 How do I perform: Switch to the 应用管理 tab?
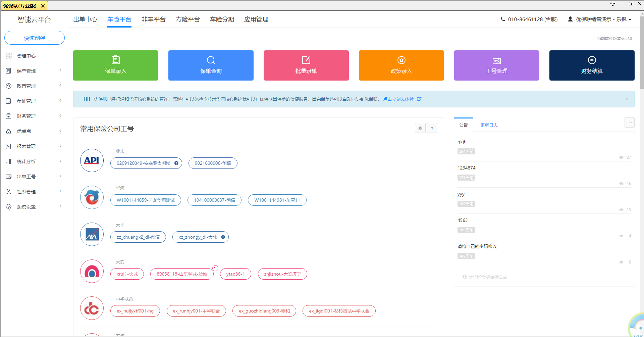(x=256, y=19)
